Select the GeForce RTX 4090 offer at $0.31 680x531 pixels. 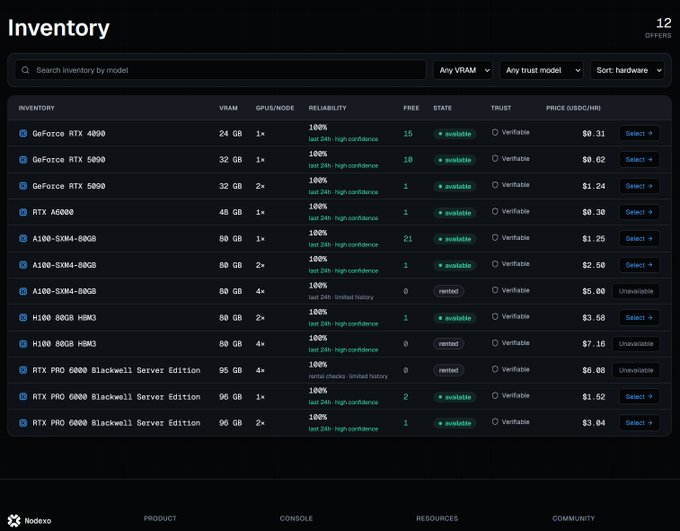(639, 134)
